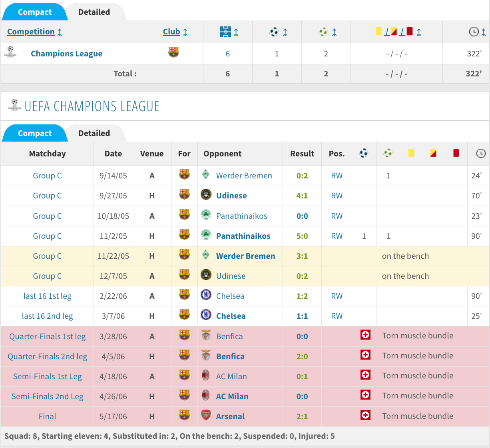Open the 6 appearances link in the Champions League row
Image resolution: width=490 pixels, height=448 pixels.
(x=228, y=54)
